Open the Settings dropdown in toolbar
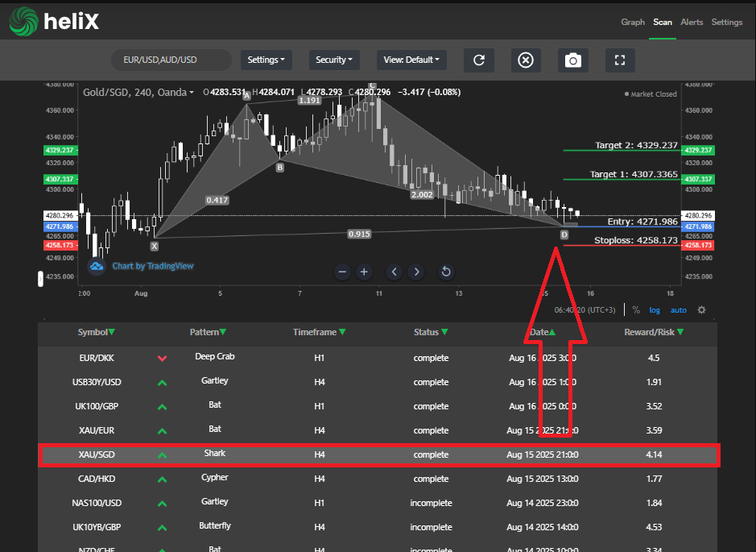 266,60
